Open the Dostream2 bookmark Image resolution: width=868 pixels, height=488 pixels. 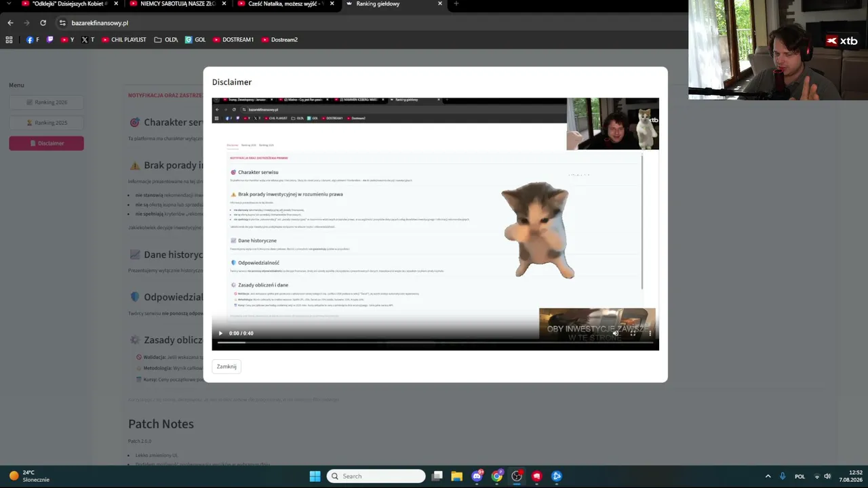coord(279,40)
